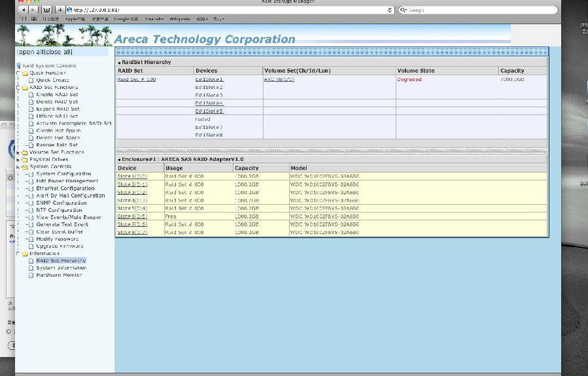This screenshot has width=588, height=376.
Task: Open Raid Set # 000 link
Action: pos(137,80)
